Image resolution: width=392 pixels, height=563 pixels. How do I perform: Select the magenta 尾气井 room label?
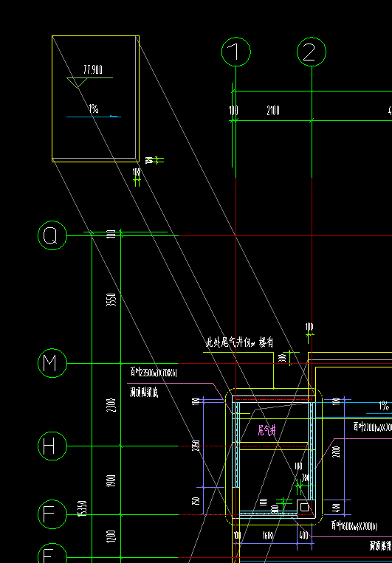pos(267,430)
